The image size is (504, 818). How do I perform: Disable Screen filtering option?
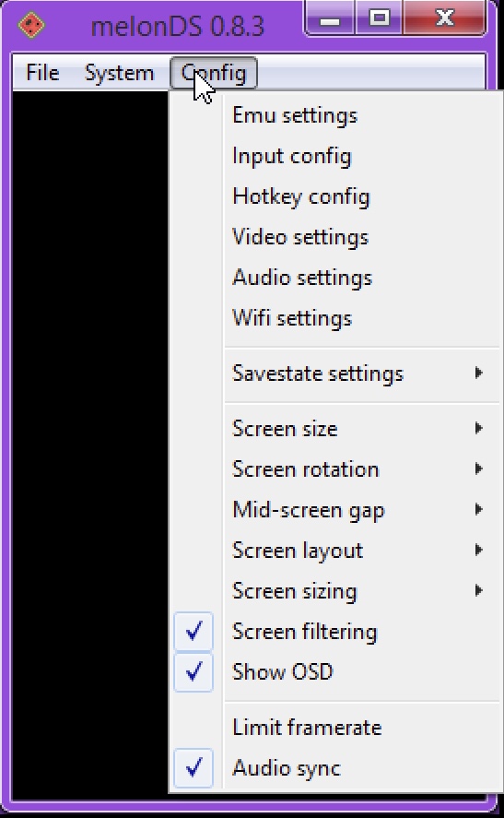click(x=336, y=632)
